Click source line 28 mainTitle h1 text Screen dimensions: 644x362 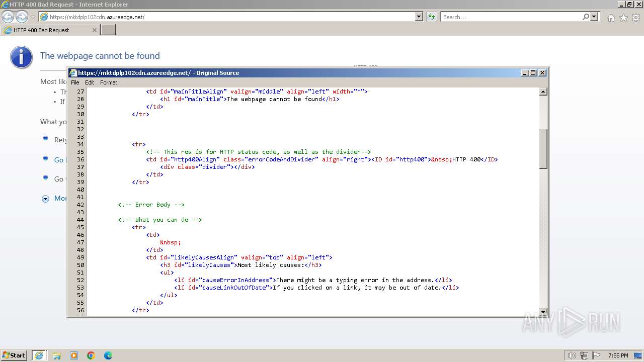(x=250, y=99)
